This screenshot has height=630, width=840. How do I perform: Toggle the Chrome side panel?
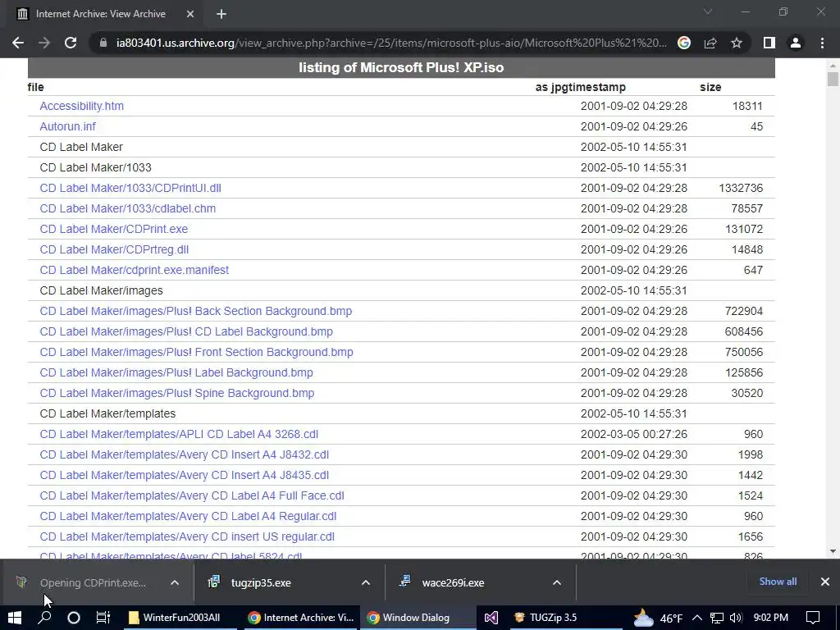[769, 43]
